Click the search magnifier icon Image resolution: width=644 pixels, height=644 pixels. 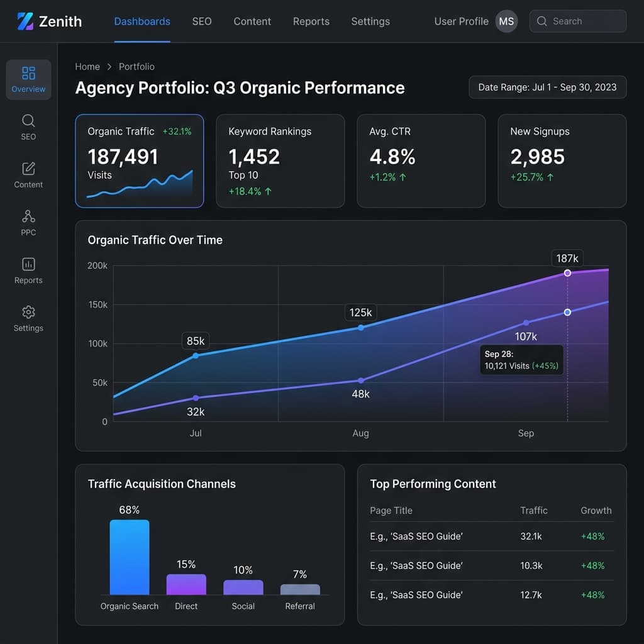(541, 21)
